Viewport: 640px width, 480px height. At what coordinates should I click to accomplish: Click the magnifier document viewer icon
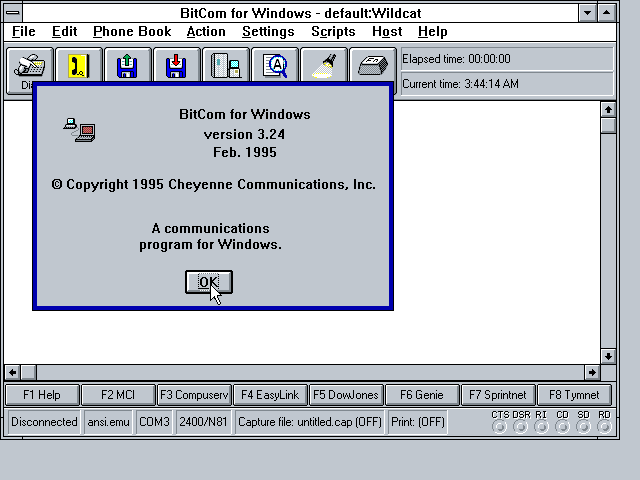[x=275, y=65]
